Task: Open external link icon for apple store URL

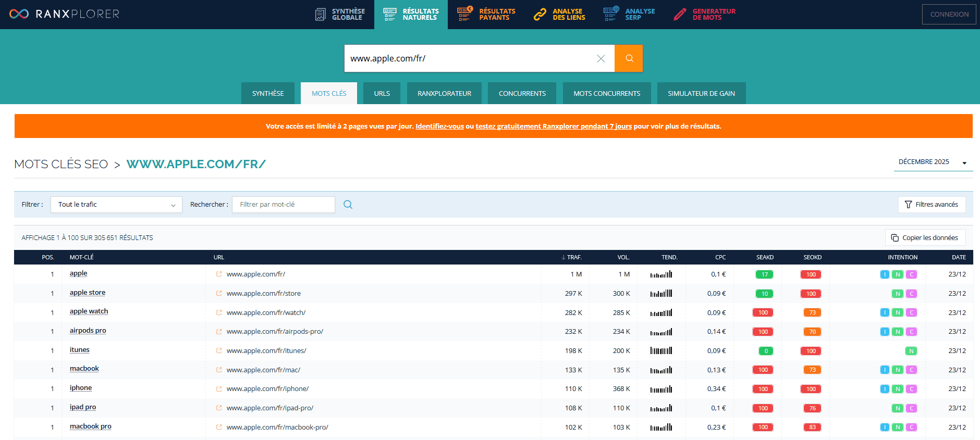Action: click(219, 294)
